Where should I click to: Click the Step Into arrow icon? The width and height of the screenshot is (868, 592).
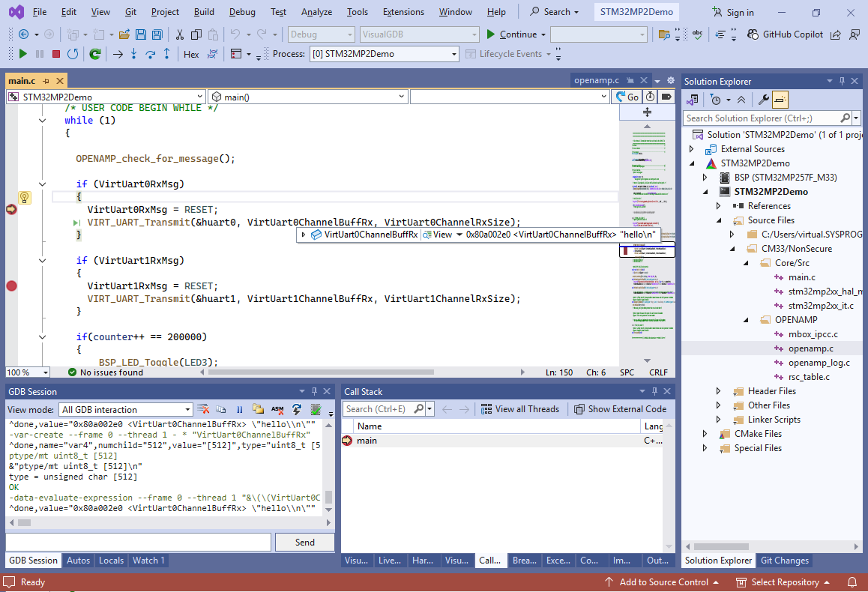[134, 54]
